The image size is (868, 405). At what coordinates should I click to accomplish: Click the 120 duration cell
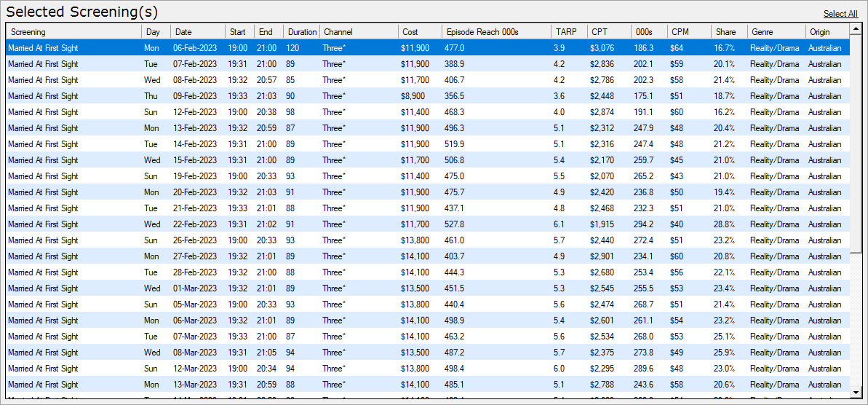(292, 48)
